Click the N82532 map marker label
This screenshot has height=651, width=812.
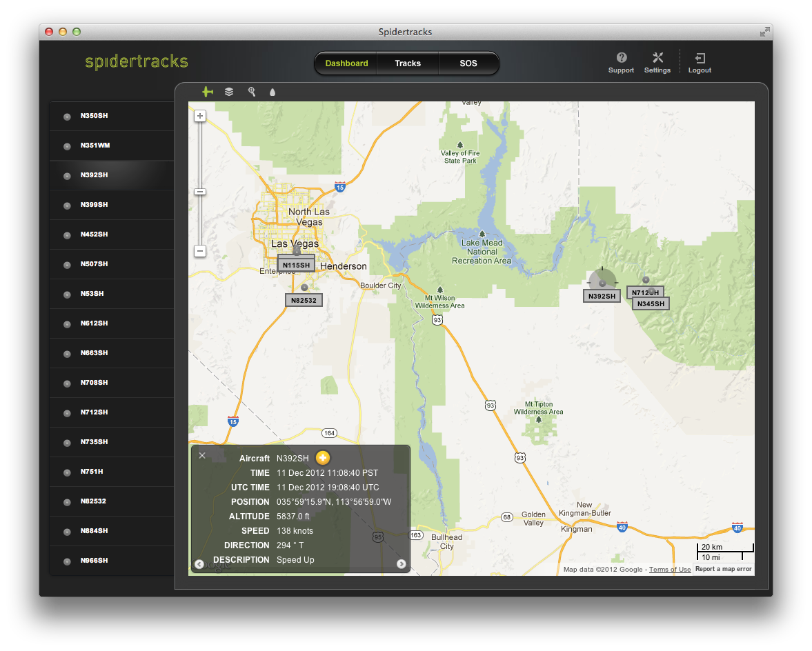coord(304,300)
